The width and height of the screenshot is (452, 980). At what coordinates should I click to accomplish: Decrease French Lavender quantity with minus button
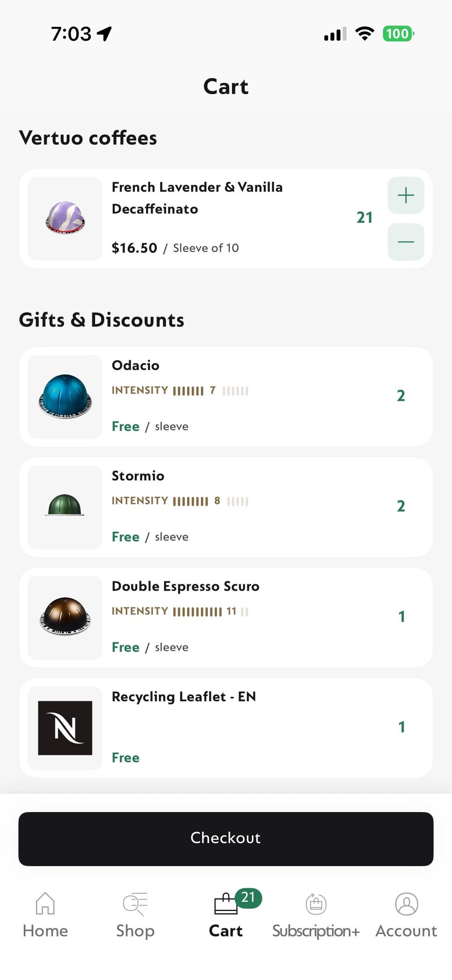point(406,242)
